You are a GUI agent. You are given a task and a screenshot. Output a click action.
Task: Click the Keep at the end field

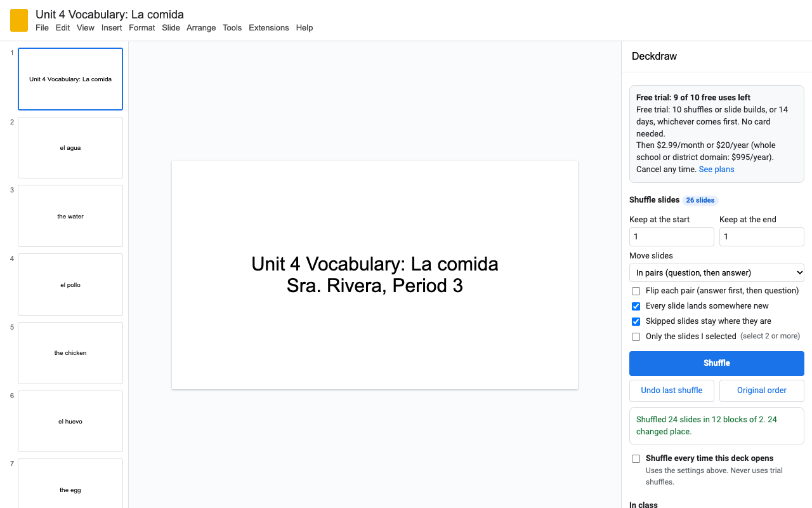(x=762, y=237)
